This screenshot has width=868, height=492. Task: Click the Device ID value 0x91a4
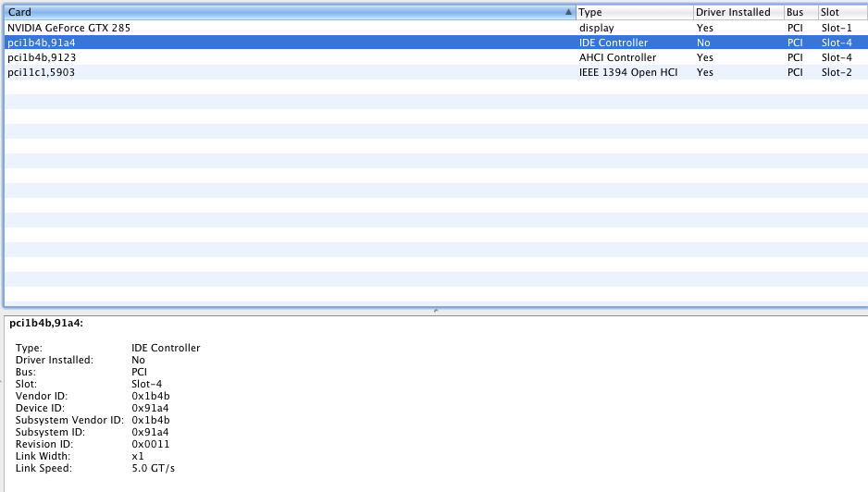point(150,409)
